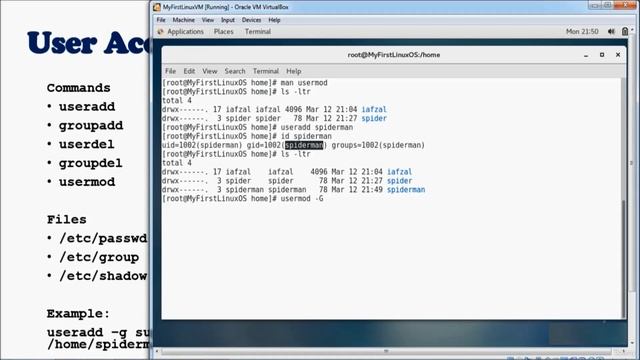Open the terminal window View menu
This screenshot has height=360, width=640.
click(x=210, y=71)
